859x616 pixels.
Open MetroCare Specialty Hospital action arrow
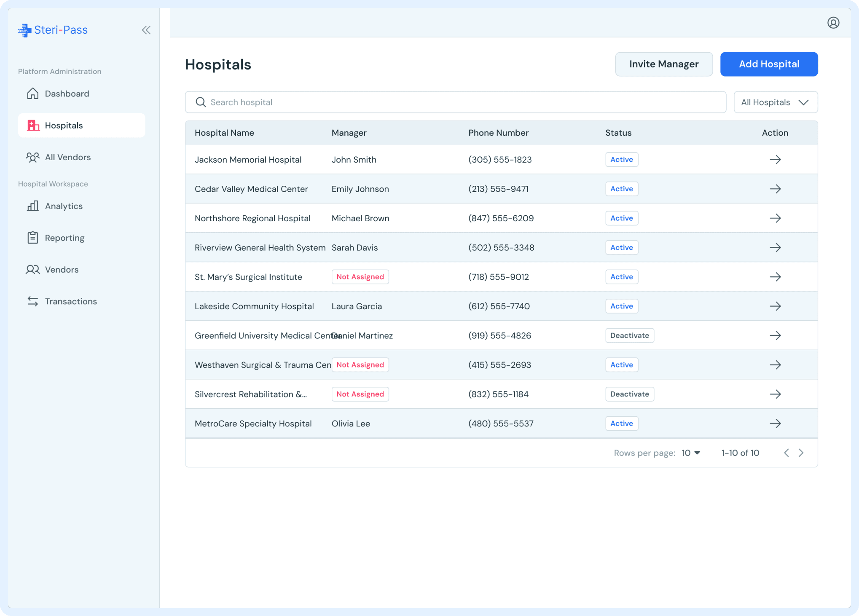tap(775, 423)
